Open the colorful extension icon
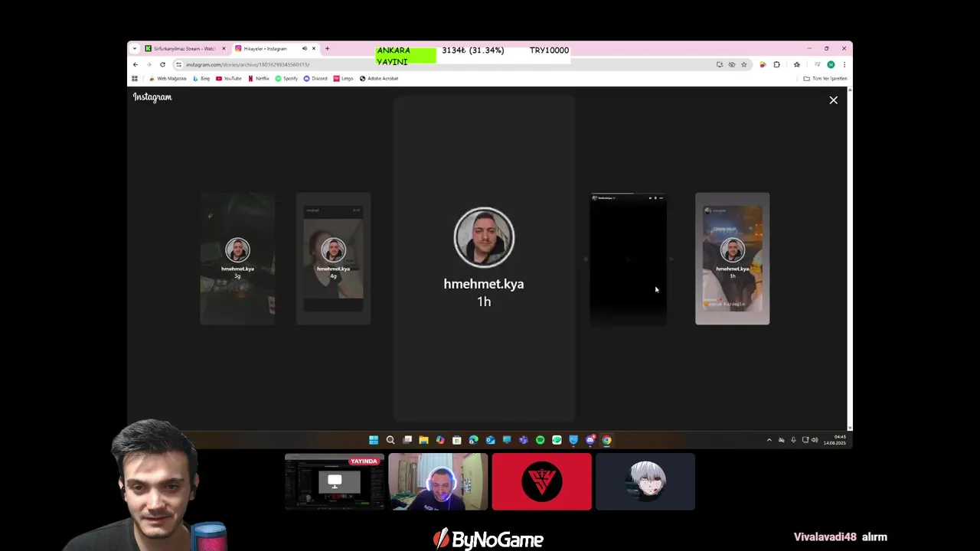 coord(763,64)
